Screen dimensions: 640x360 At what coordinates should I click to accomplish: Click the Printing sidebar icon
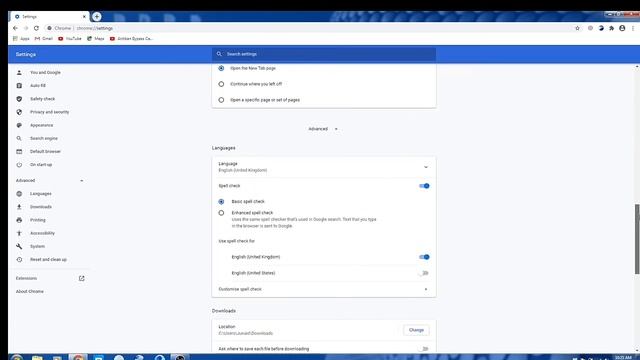[19, 220]
